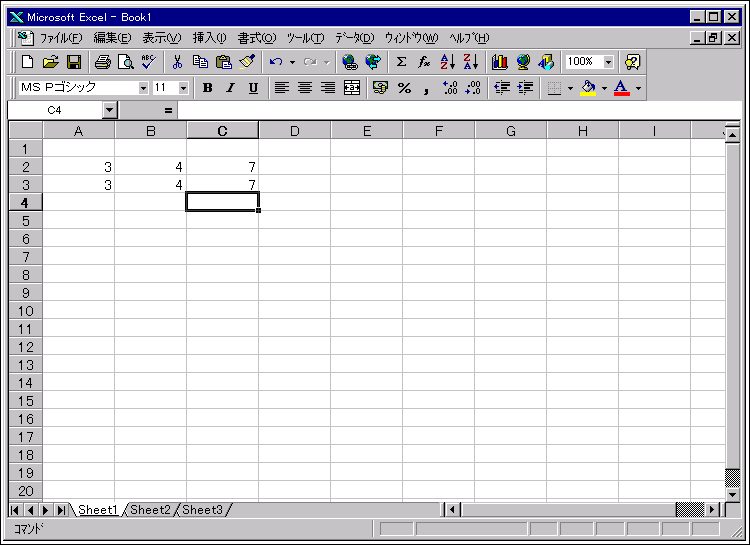Sort descending Z to A
Image resolution: width=750 pixels, height=545 pixels.
471,62
